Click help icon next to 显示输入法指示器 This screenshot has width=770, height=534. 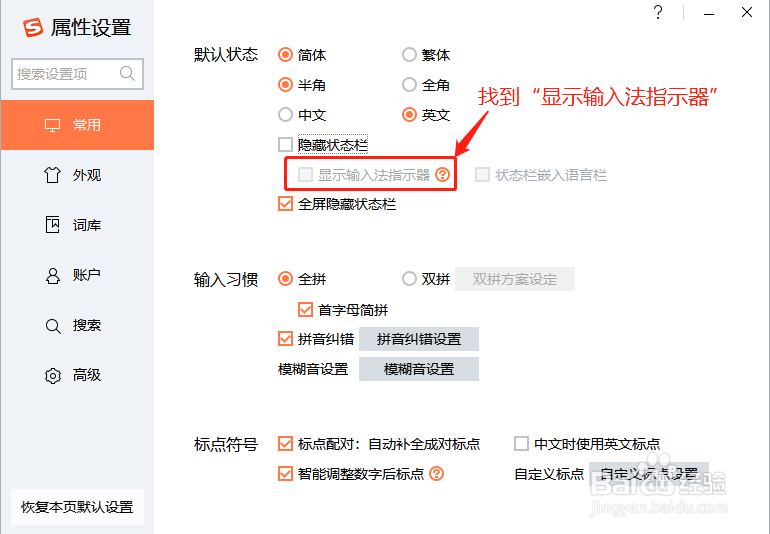point(442,174)
